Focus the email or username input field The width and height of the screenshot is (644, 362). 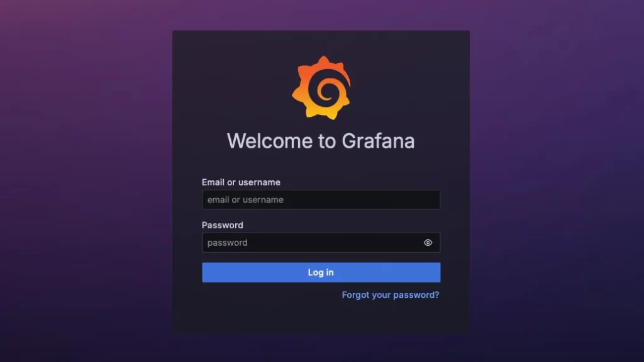[321, 199]
